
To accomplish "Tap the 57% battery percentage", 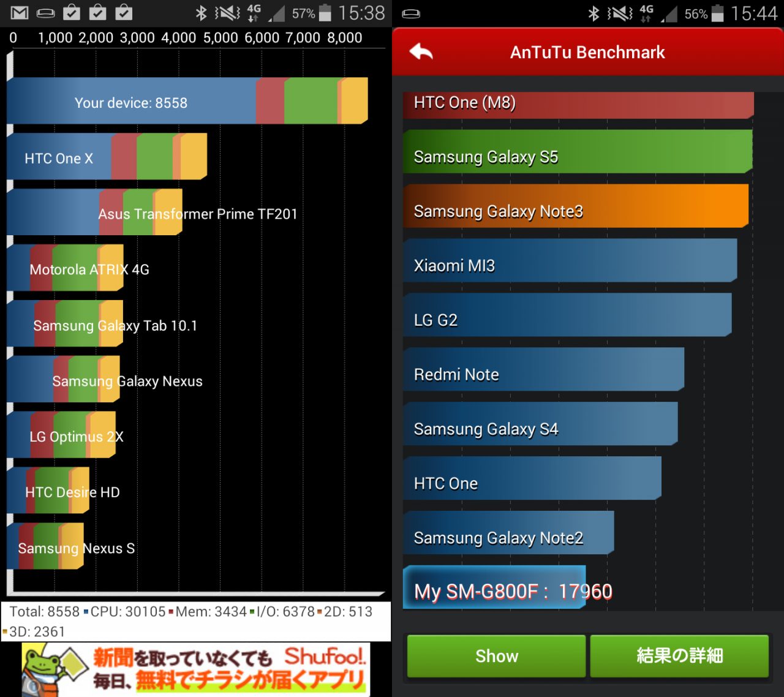I will (x=304, y=13).
